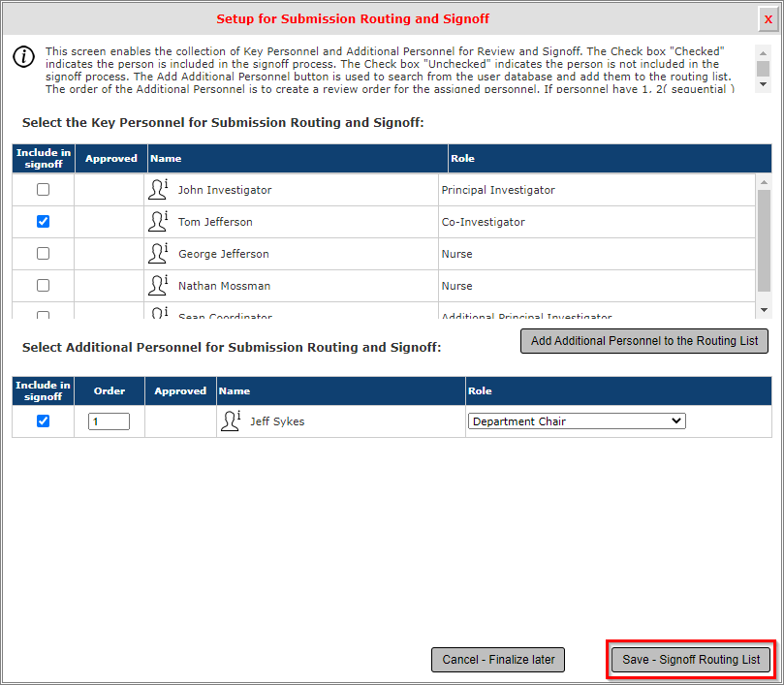
Task: Open the Department Chair role dropdown
Action: pos(577,421)
